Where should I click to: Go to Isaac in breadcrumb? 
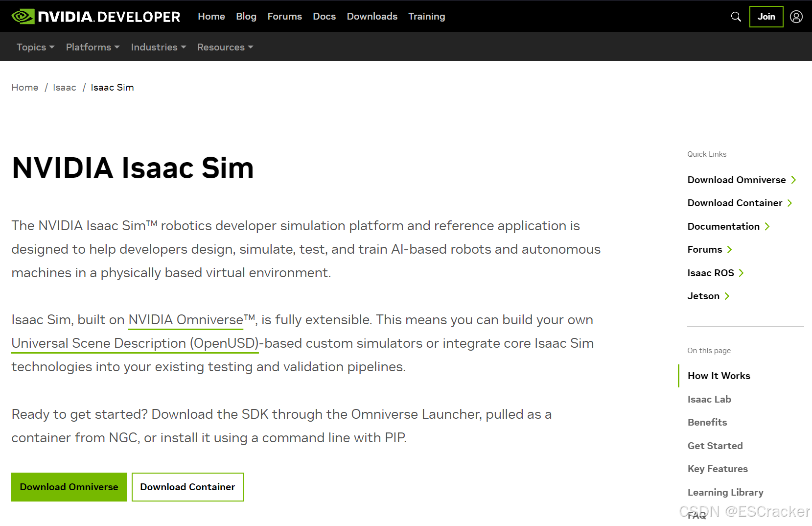(x=65, y=87)
